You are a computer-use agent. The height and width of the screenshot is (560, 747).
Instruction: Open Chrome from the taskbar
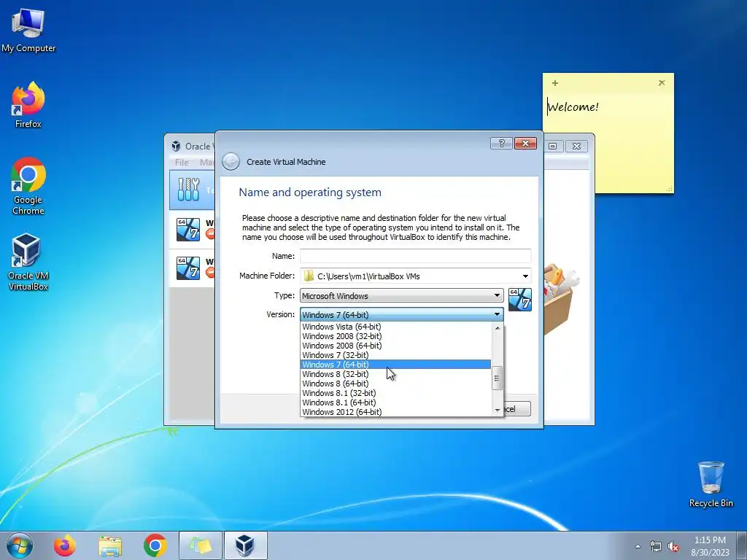click(155, 545)
